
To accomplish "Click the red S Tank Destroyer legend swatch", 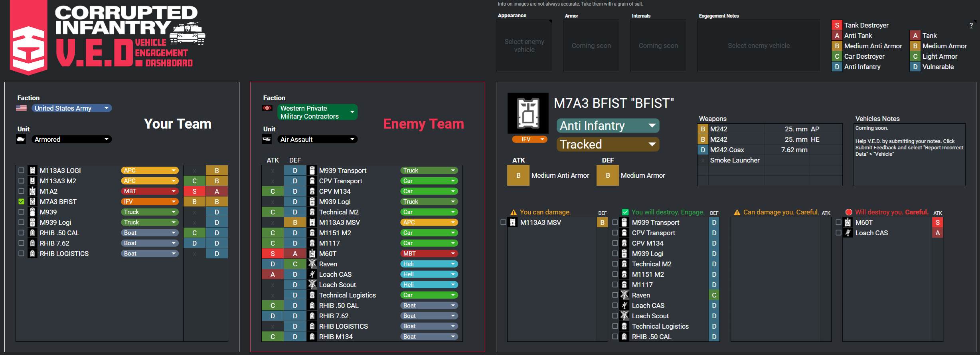I will pyautogui.click(x=837, y=25).
